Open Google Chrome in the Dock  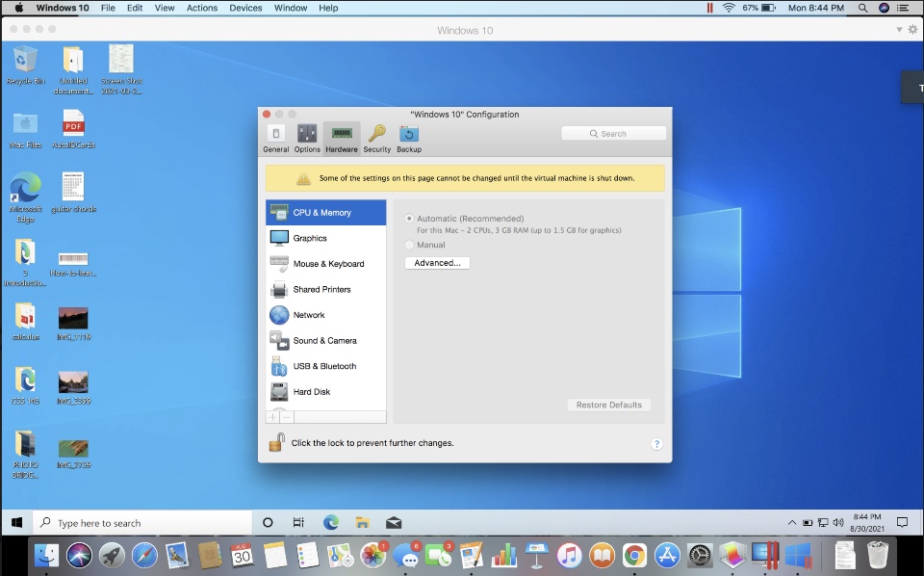click(x=634, y=556)
